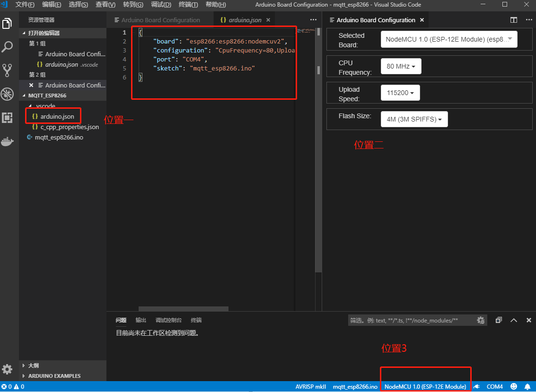Open the 文件(F) menu

25,5
